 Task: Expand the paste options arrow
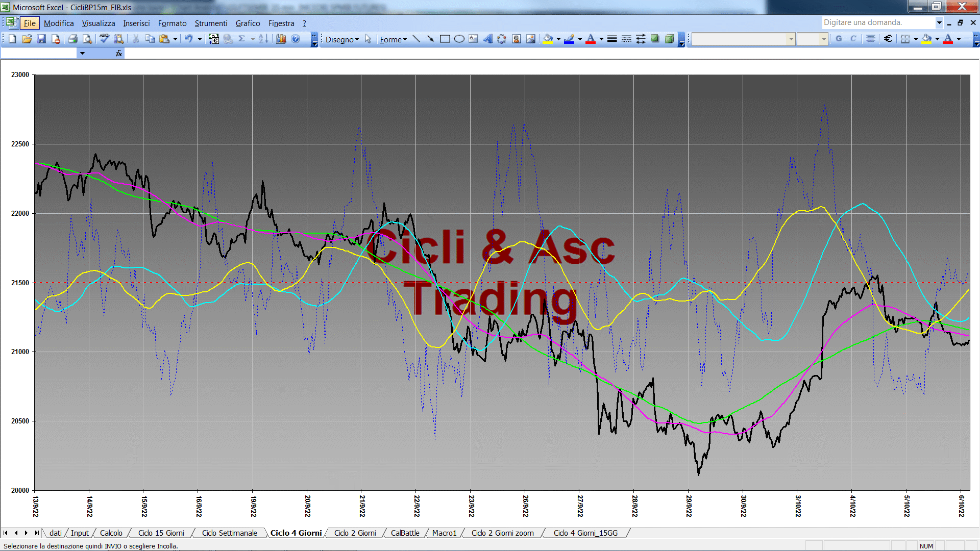[175, 39]
